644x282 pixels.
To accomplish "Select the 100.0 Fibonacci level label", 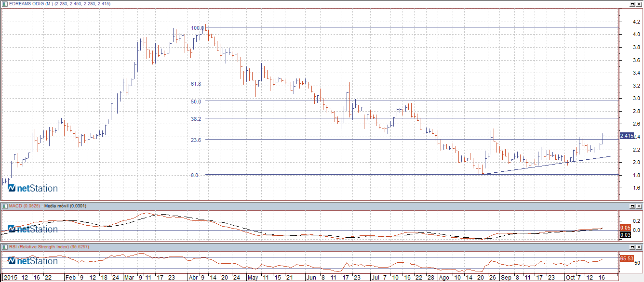I will (x=198, y=28).
